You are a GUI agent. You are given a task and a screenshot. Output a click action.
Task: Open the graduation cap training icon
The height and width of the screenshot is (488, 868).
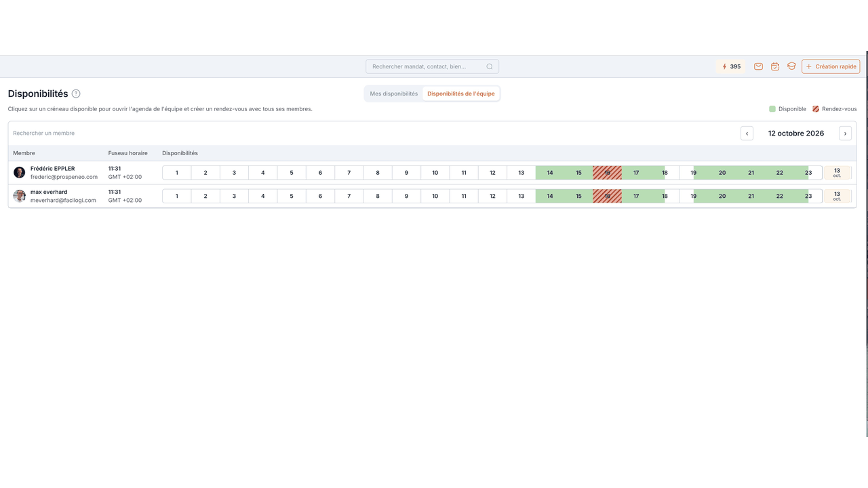[791, 66]
